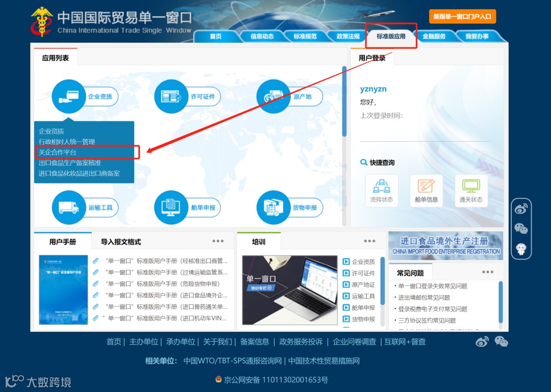This screenshot has height=392, width=551.
Task: Click the 企业问卷调查 footer link
Action: (354, 342)
